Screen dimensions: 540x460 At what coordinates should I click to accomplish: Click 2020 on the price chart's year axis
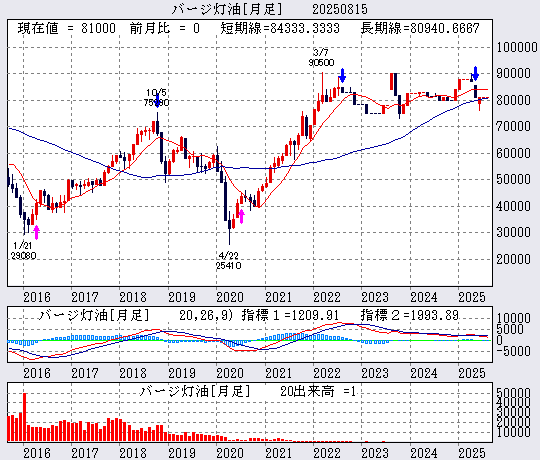230,297
